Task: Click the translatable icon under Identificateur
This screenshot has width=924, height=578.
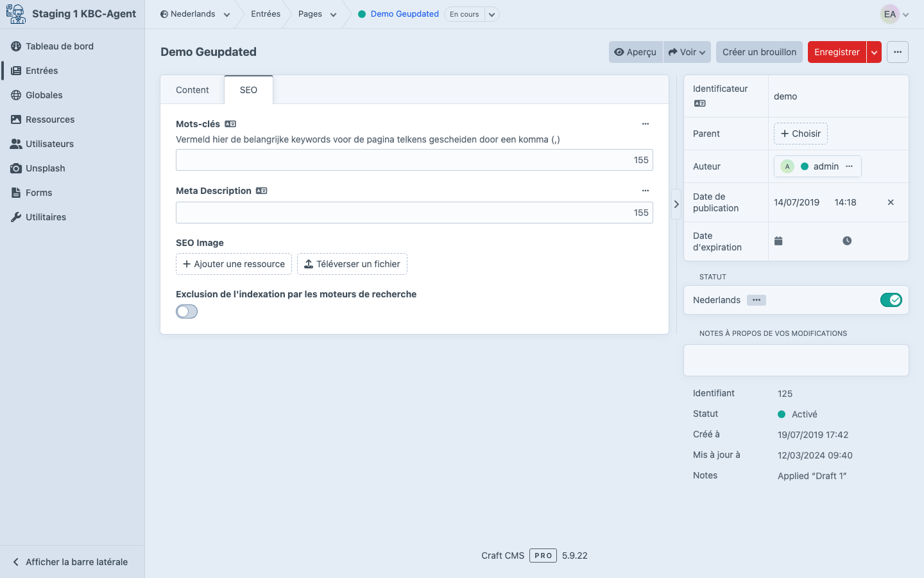Action: coord(699,103)
